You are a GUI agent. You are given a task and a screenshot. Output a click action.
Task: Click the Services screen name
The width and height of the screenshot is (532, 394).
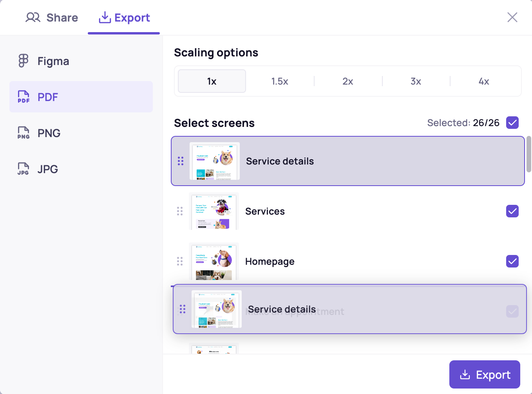265,211
